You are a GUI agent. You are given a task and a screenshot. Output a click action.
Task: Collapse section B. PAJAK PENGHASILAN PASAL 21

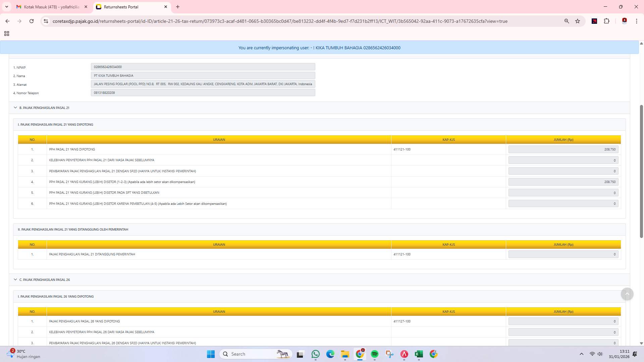coord(15,108)
